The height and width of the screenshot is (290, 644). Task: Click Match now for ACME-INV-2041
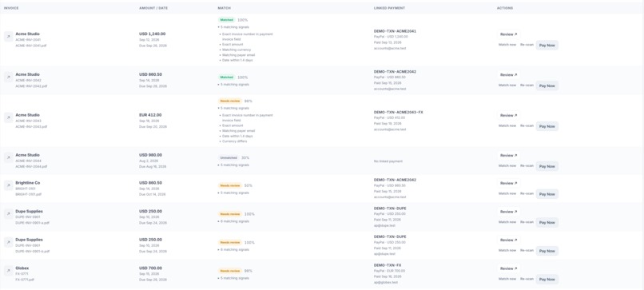507,45
